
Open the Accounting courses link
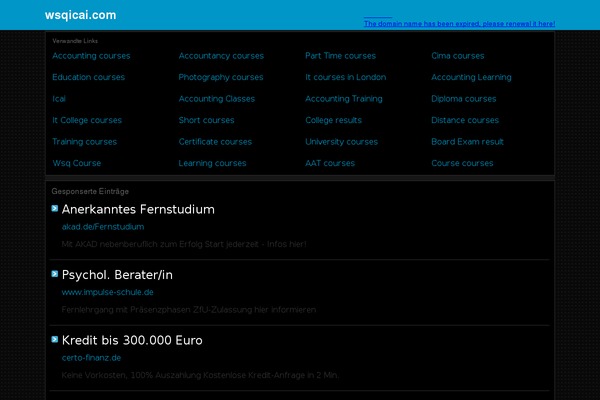point(91,56)
